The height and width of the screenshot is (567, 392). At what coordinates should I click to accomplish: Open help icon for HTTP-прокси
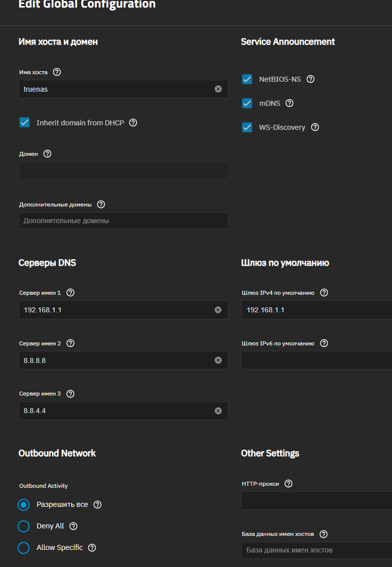288,484
